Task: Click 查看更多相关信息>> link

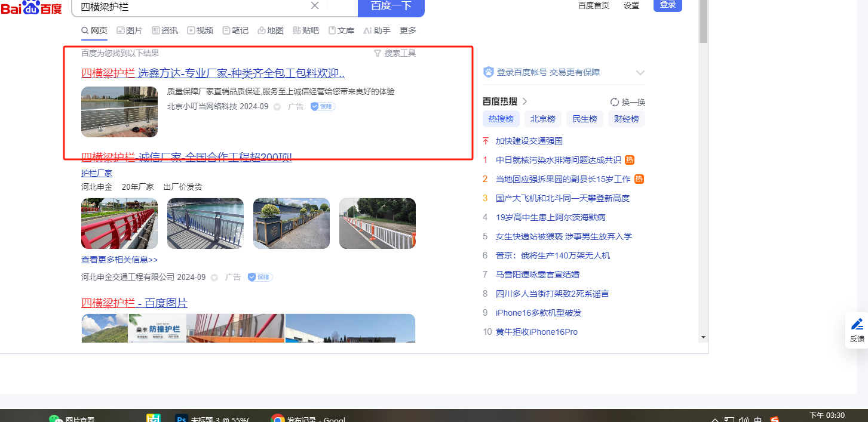Action: coord(119,260)
